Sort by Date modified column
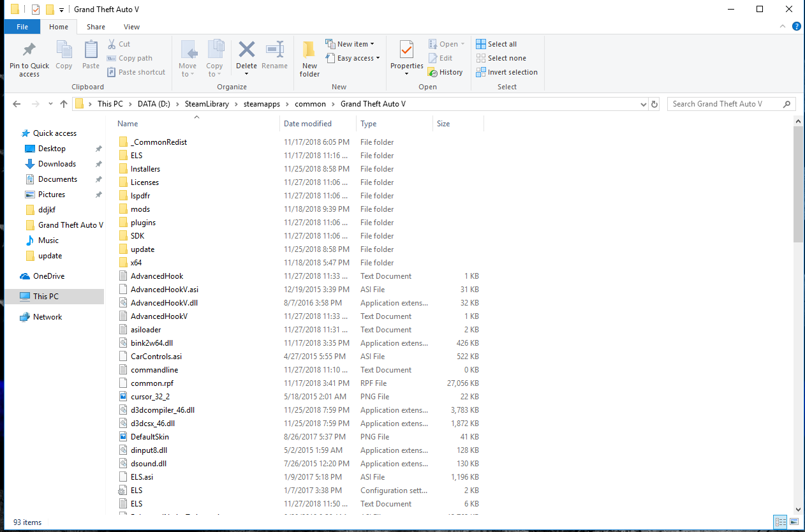The height and width of the screenshot is (532, 805). 318,123
